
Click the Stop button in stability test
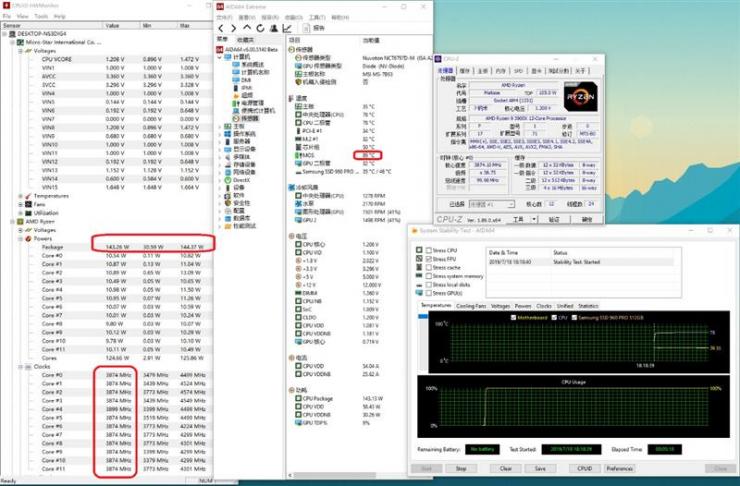tap(461, 469)
